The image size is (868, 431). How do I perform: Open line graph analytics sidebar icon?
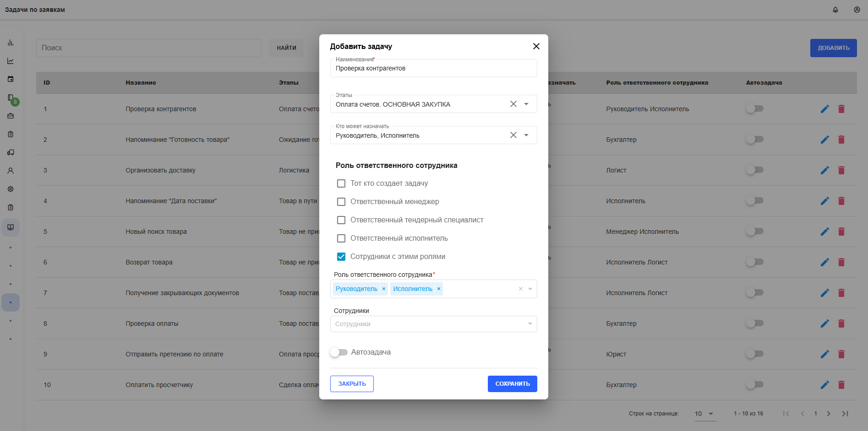tap(11, 61)
